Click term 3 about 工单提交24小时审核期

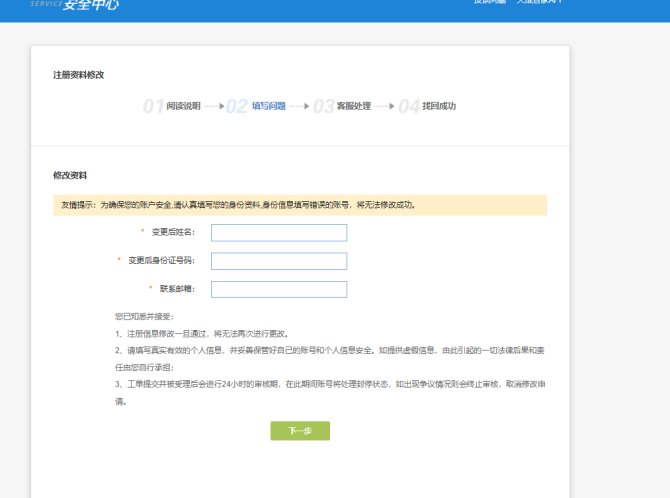point(330,392)
